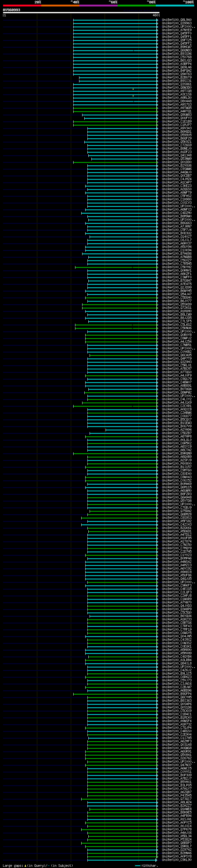The width and height of the screenshot is (197, 868).
Task: Click the UniRef100_C9KL90 alignment bar
Action: pos(123,860)
